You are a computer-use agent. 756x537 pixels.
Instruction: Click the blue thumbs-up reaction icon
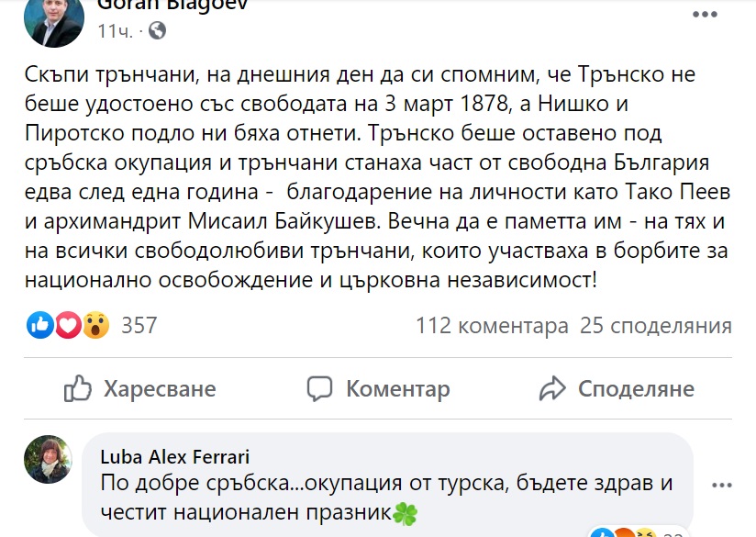click(x=40, y=325)
